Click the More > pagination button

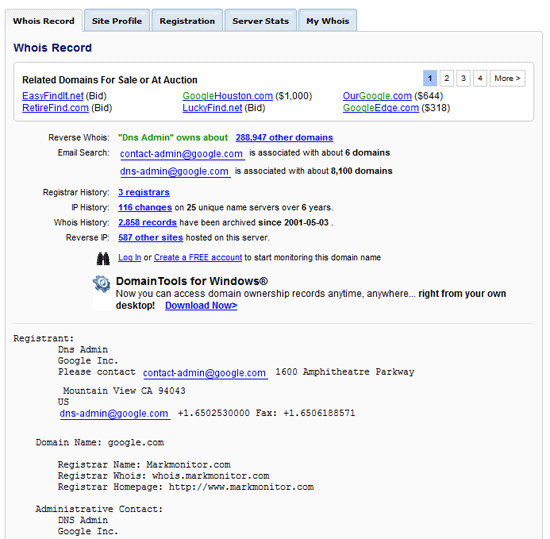click(x=507, y=78)
